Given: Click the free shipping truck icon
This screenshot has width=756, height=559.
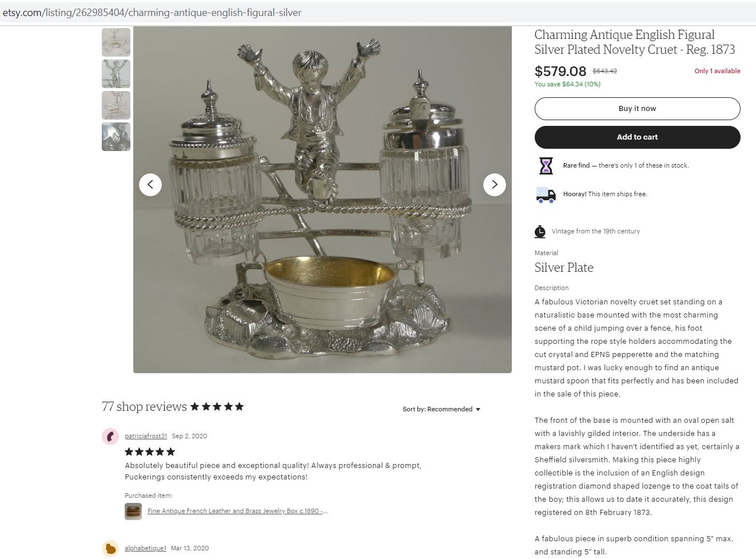Looking at the screenshot, I should tap(546, 195).
